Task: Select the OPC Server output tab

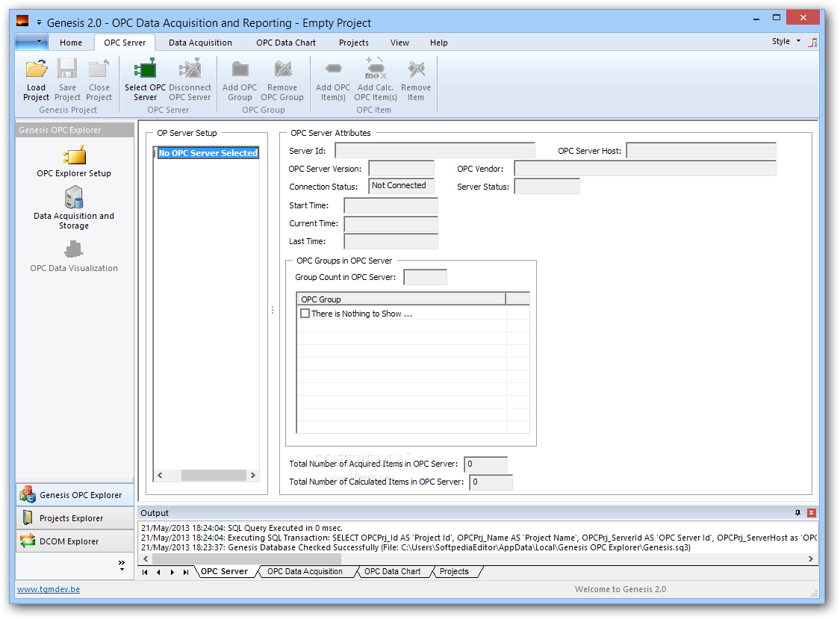Action: point(225,572)
